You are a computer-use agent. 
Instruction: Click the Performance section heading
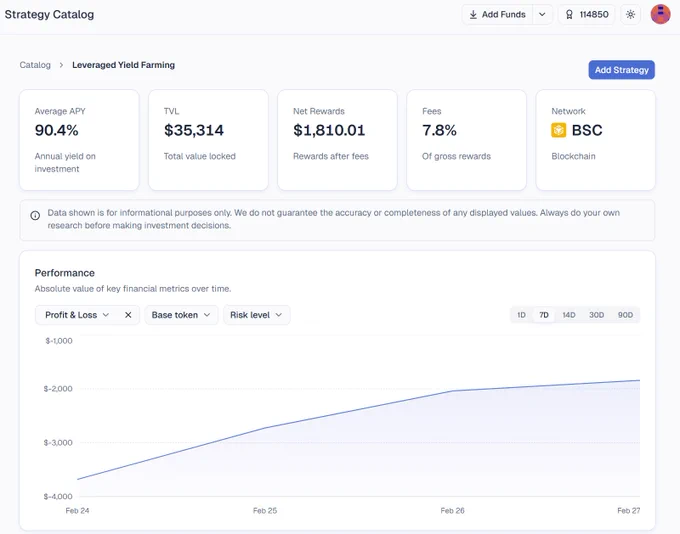(x=65, y=273)
